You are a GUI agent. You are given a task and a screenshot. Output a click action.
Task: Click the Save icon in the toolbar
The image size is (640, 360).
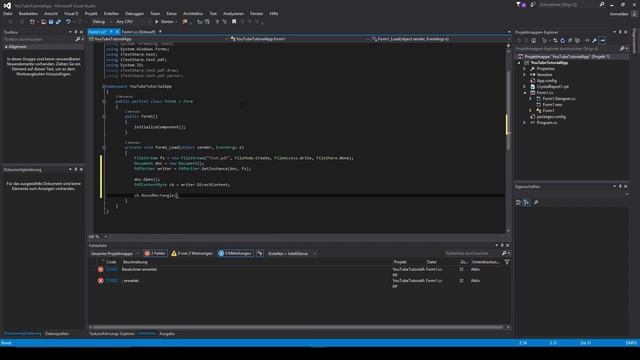[51, 22]
